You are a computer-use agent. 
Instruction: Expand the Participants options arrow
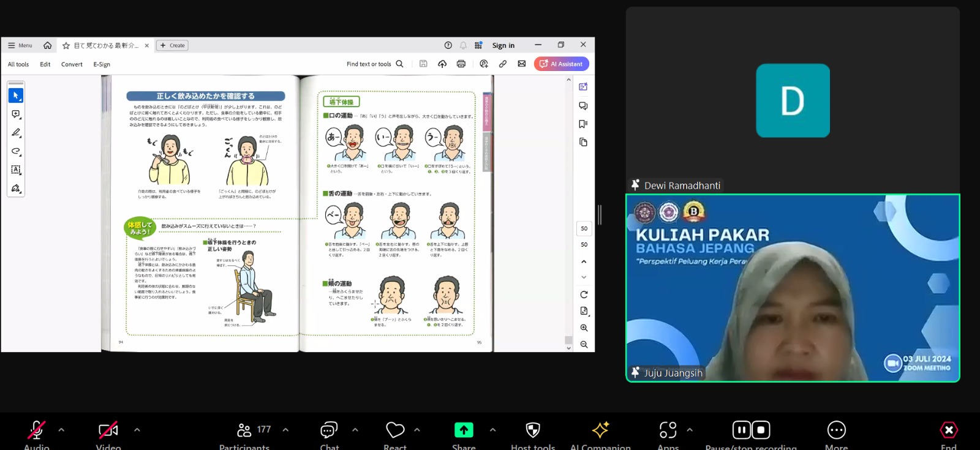(285, 430)
